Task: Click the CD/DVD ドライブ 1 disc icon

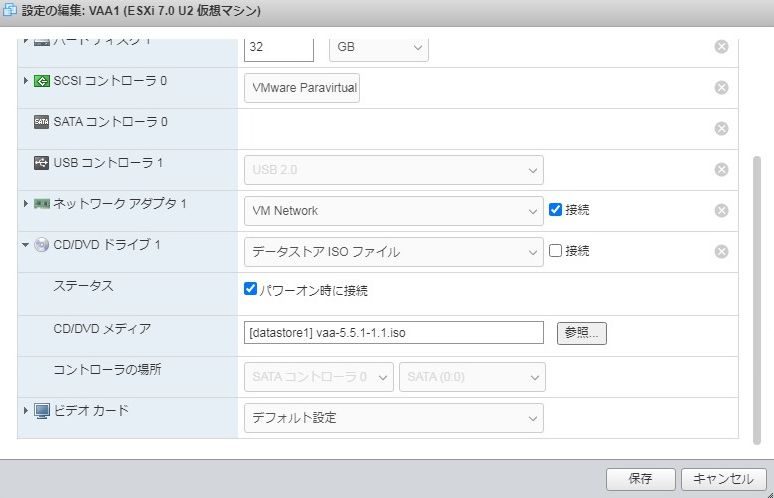Action: (x=41, y=245)
